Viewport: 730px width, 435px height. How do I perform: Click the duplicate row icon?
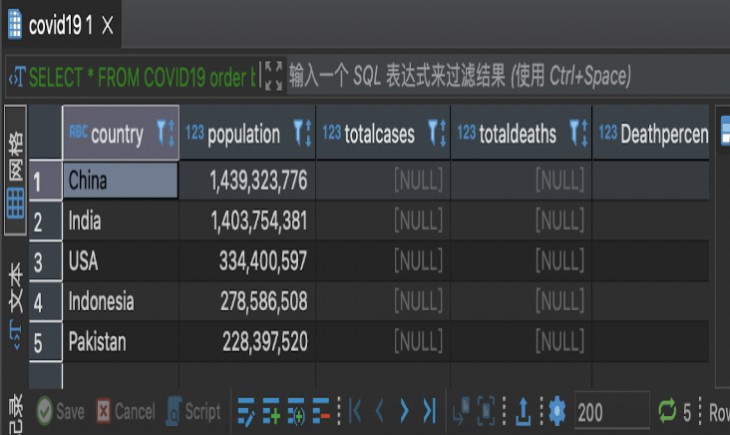coord(296,412)
